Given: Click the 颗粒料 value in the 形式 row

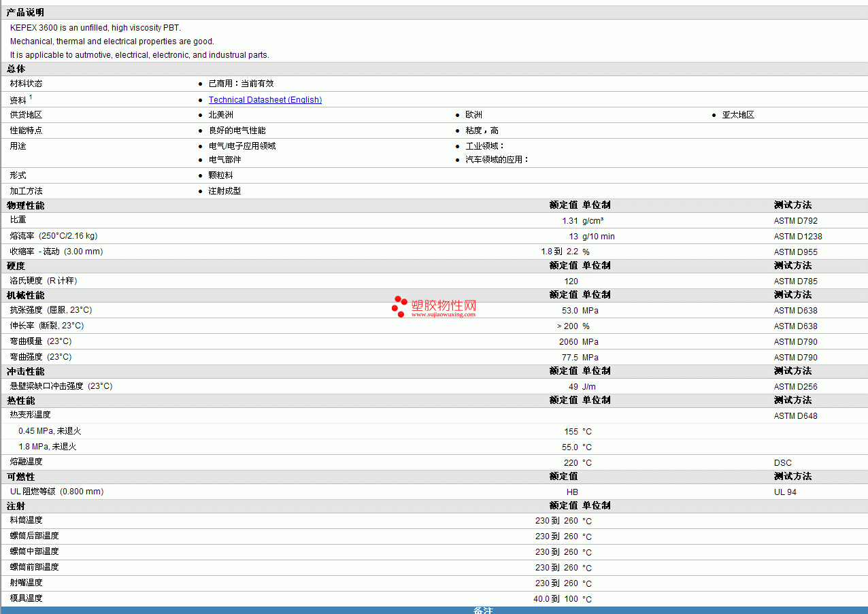Looking at the screenshot, I should pyautogui.click(x=220, y=175).
